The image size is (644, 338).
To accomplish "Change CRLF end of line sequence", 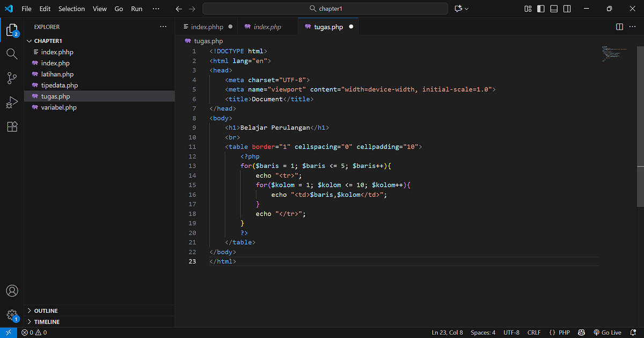I will point(534,333).
